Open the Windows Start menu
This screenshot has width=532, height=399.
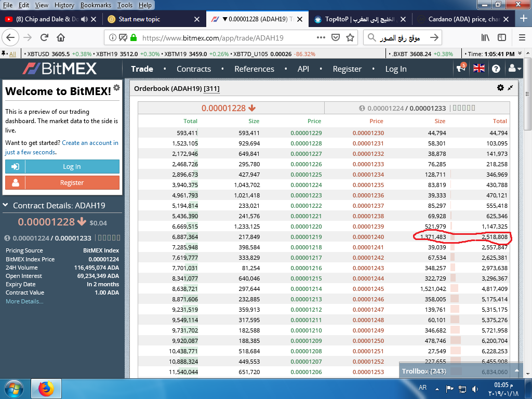14,389
